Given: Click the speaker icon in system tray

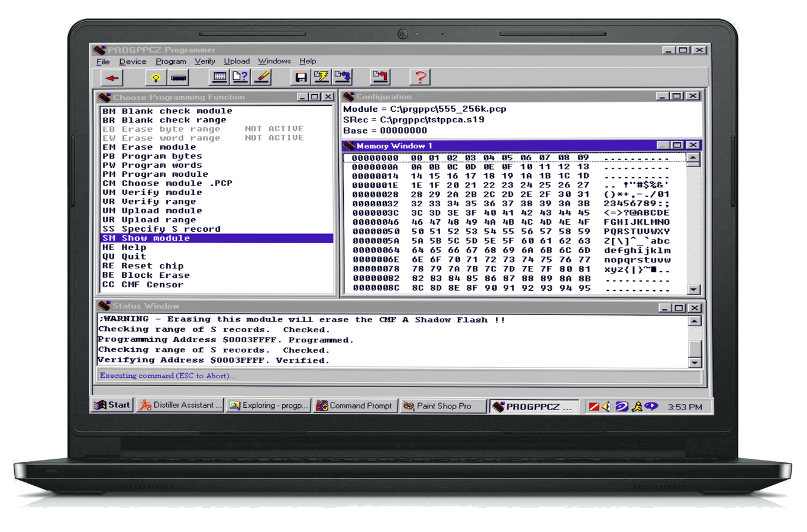Looking at the screenshot, I should (x=605, y=406).
